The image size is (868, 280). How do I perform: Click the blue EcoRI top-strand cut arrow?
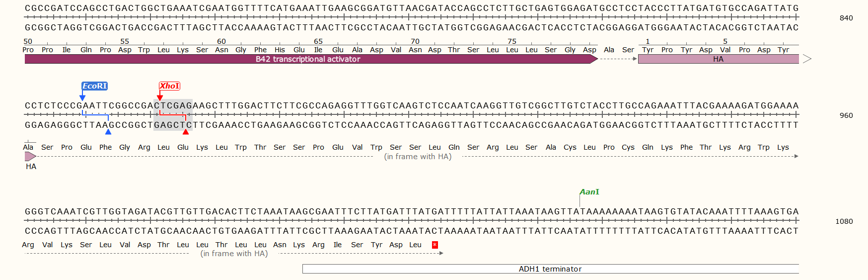(82, 97)
